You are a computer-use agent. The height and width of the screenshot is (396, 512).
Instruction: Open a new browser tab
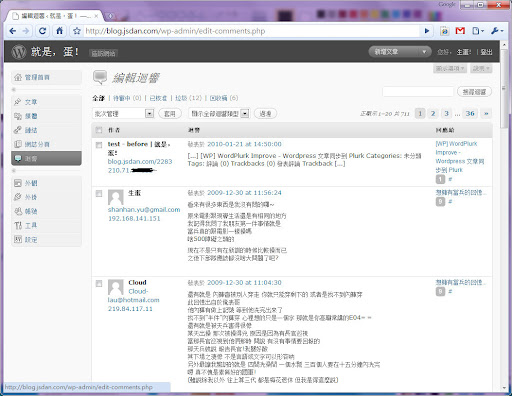(110, 16)
